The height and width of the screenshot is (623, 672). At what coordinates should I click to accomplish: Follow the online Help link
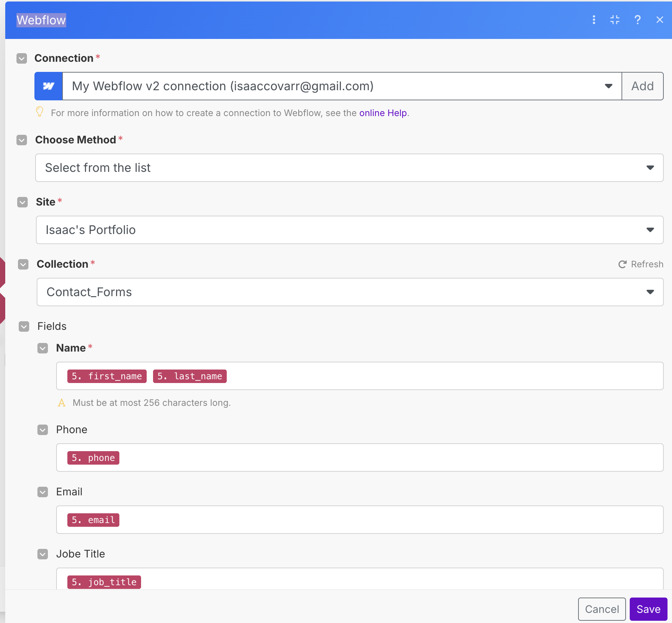pyautogui.click(x=383, y=113)
